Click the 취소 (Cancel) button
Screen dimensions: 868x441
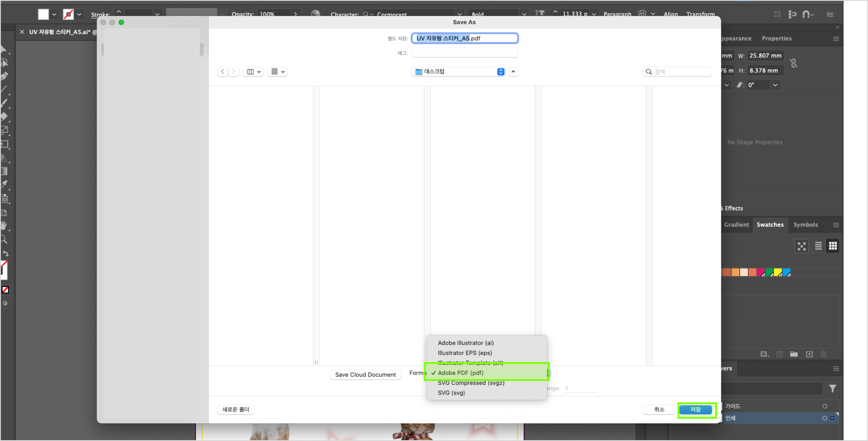tap(659, 410)
